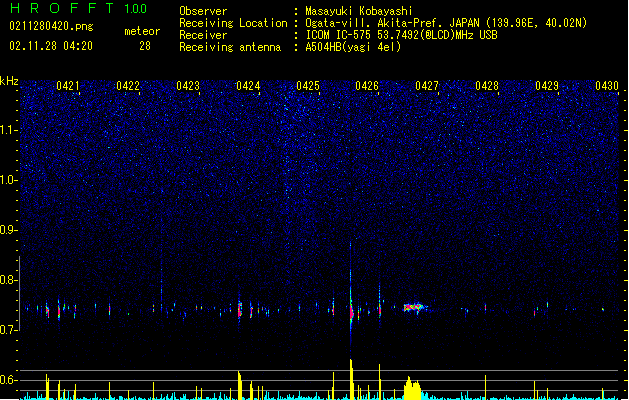
Task: Click the 0425 time marker
Action: (308, 86)
